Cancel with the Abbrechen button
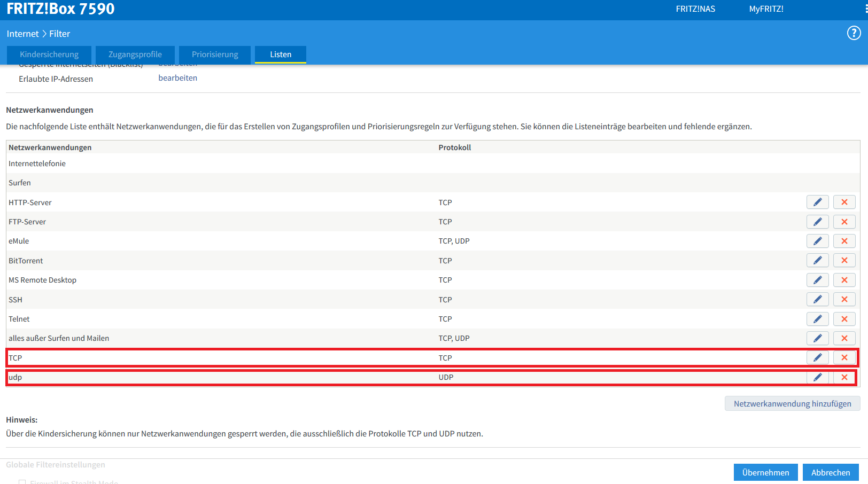Image resolution: width=868 pixels, height=484 pixels. (x=831, y=472)
